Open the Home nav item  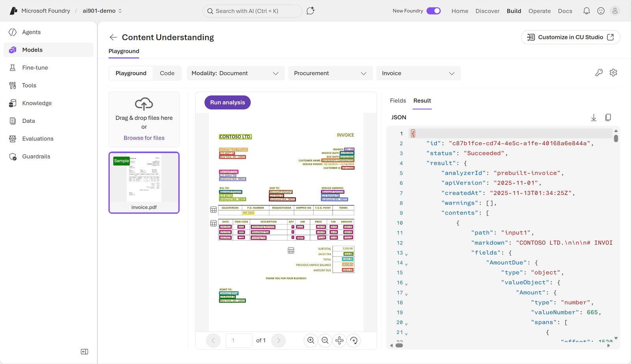coord(460,11)
